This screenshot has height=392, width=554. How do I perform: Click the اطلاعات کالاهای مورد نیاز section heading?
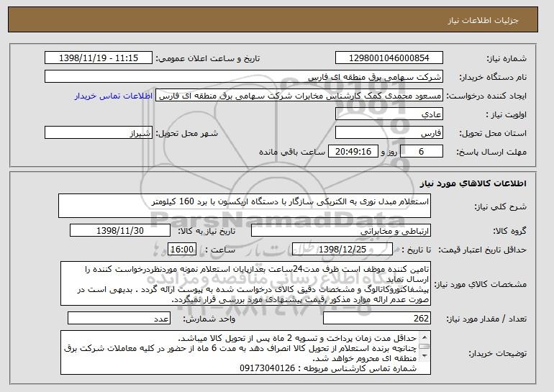point(473,183)
